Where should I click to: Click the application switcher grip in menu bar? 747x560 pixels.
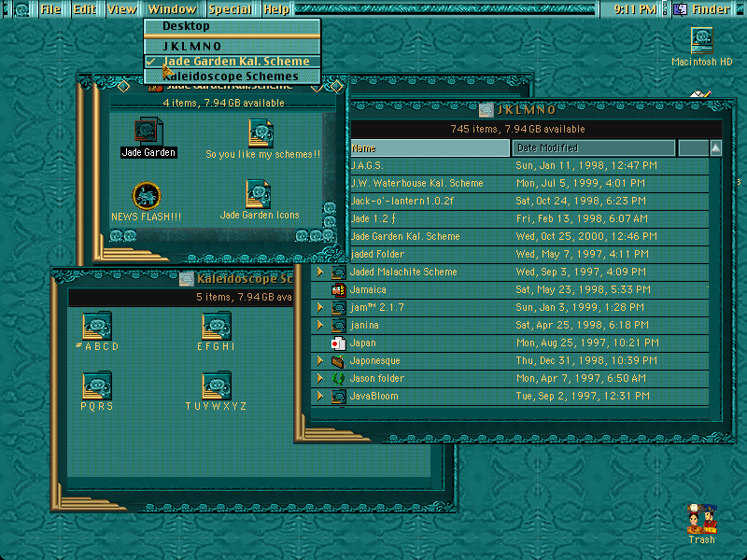coord(666,9)
